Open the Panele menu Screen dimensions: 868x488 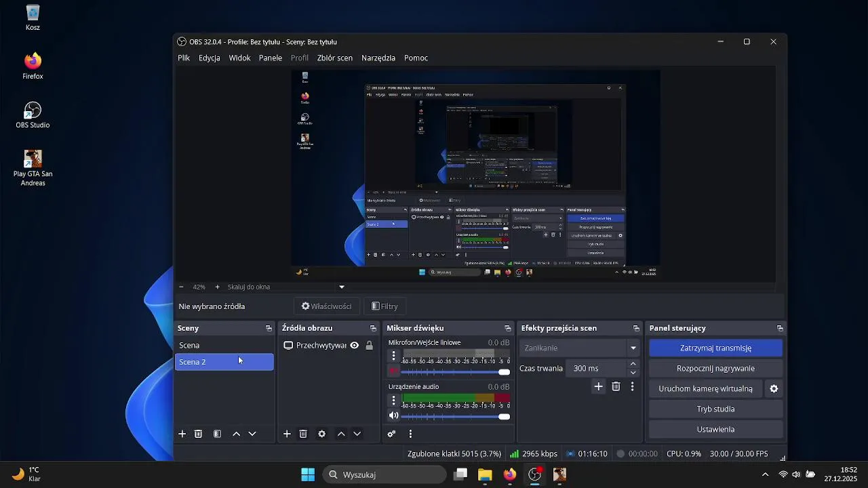271,58
